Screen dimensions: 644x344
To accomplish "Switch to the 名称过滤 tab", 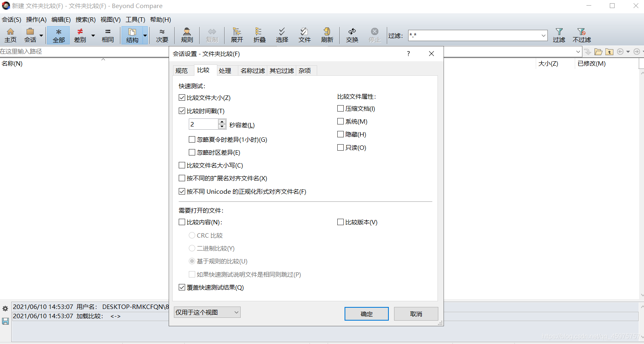I will tap(252, 70).
